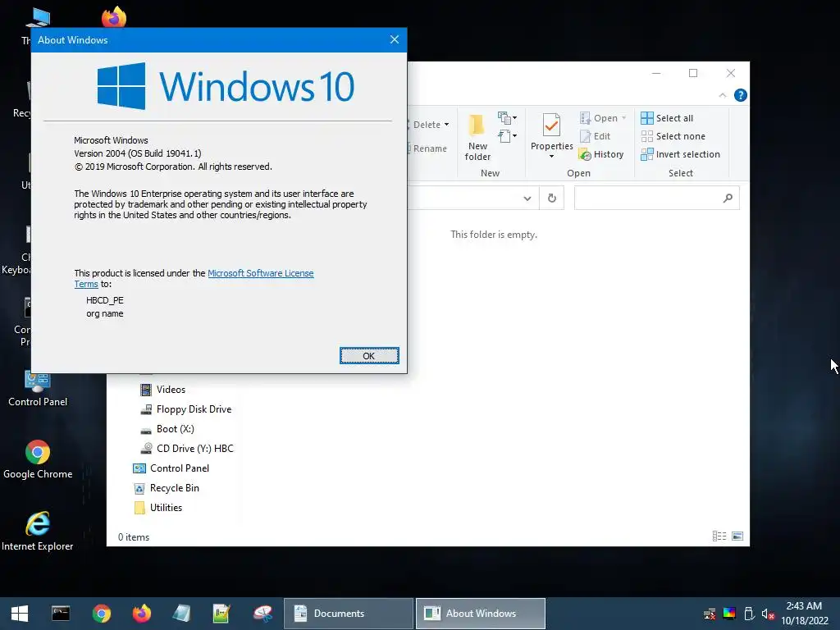The width and height of the screenshot is (840, 630).
Task: Refresh the Explorer folder view
Action: tap(552, 199)
